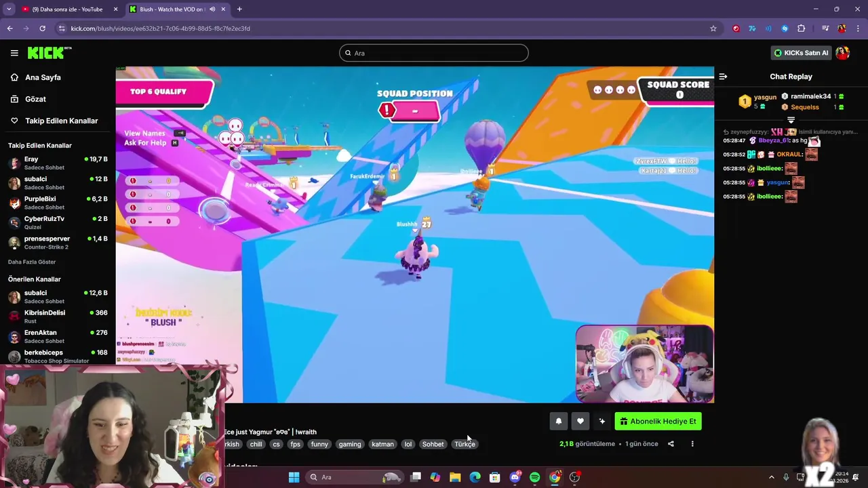This screenshot has width=868, height=488.
Task: Open the Kick profile avatar menu
Action: pos(843,53)
